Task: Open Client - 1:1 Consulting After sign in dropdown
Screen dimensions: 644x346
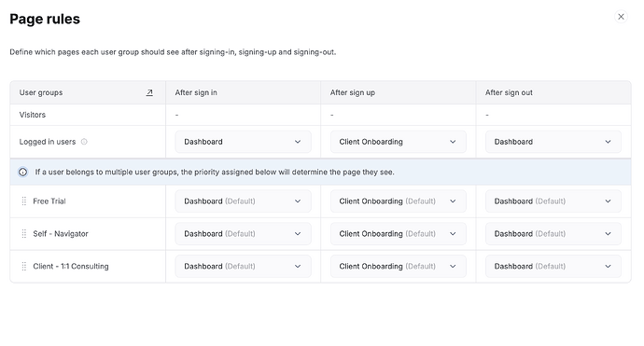Action: pos(244,266)
